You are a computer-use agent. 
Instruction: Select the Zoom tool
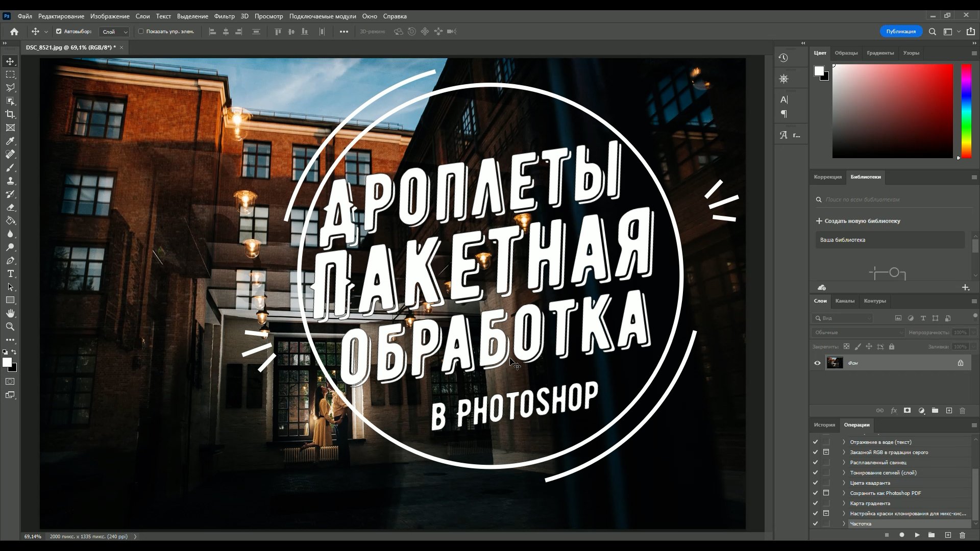tap(10, 327)
